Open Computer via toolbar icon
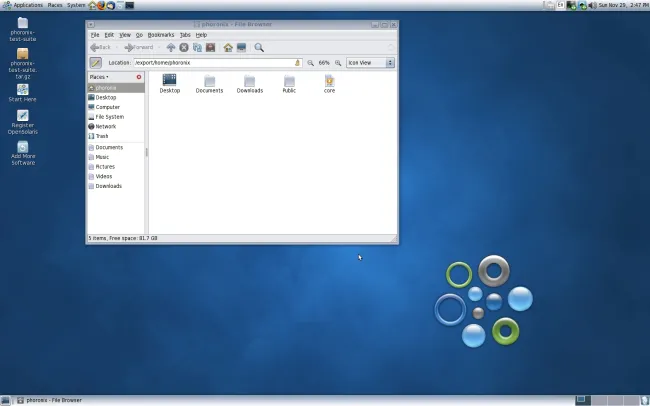The image size is (650, 406). (241, 47)
